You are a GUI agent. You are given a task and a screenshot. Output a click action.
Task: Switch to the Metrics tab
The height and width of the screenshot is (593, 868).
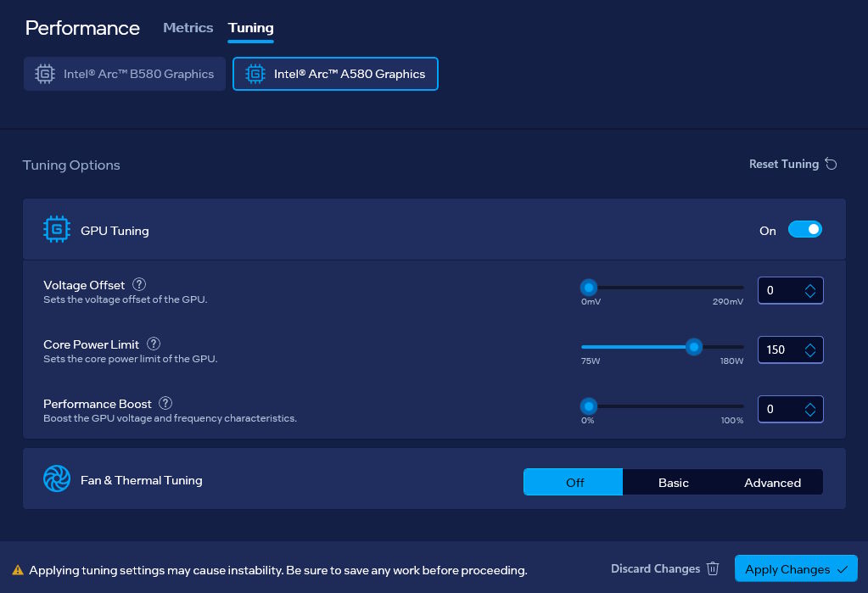(188, 28)
